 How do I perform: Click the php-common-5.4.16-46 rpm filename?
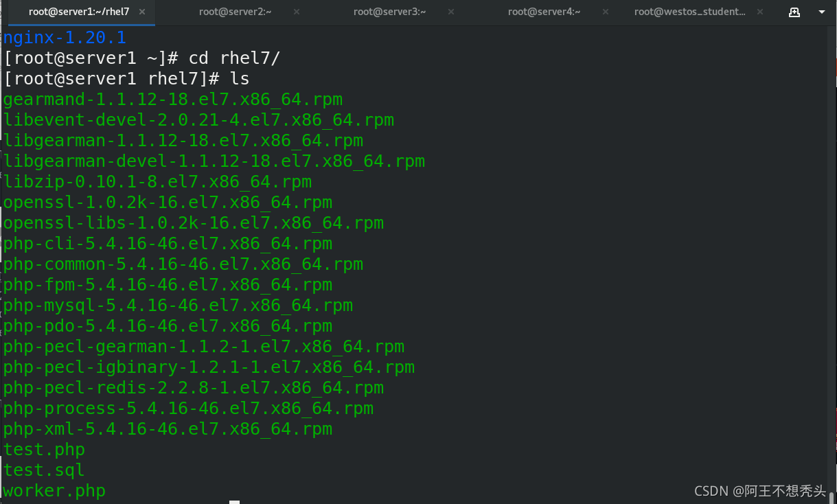click(x=183, y=264)
